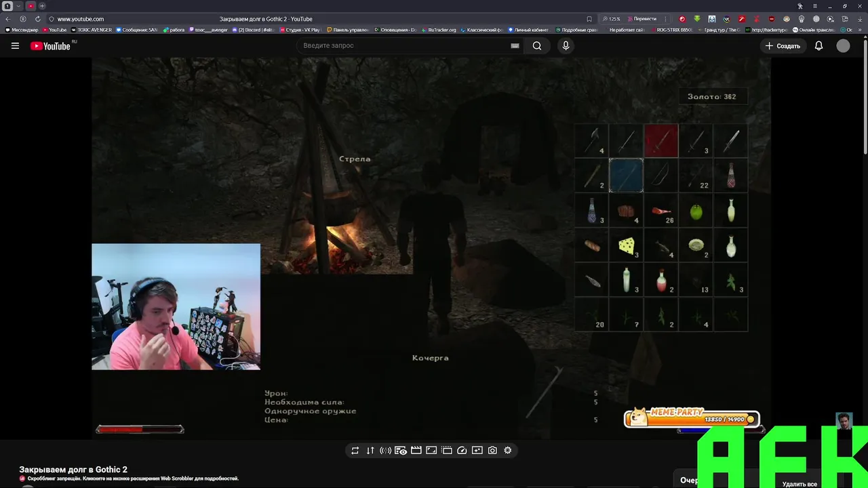
Task: Open the browser hamburger menu in the title bar
Action: pos(815,6)
